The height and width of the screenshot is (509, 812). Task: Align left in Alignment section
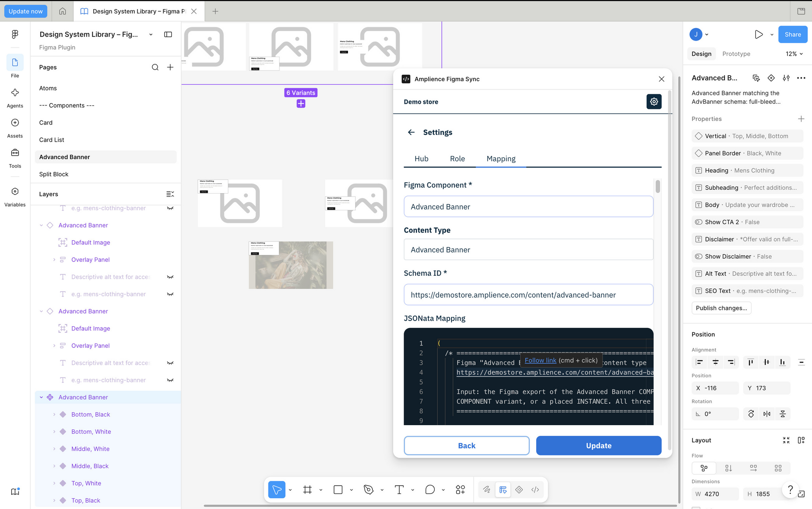[x=699, y=362]
